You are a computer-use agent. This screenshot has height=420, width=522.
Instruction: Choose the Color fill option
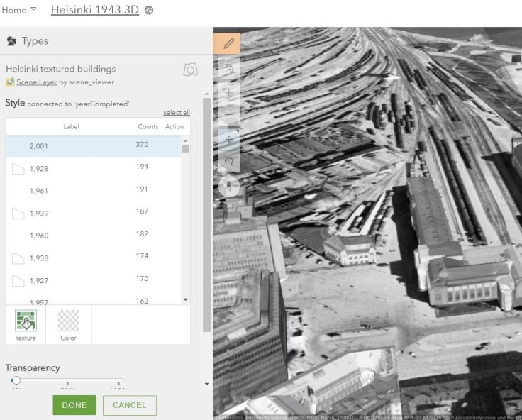click(x=68, y=325)
